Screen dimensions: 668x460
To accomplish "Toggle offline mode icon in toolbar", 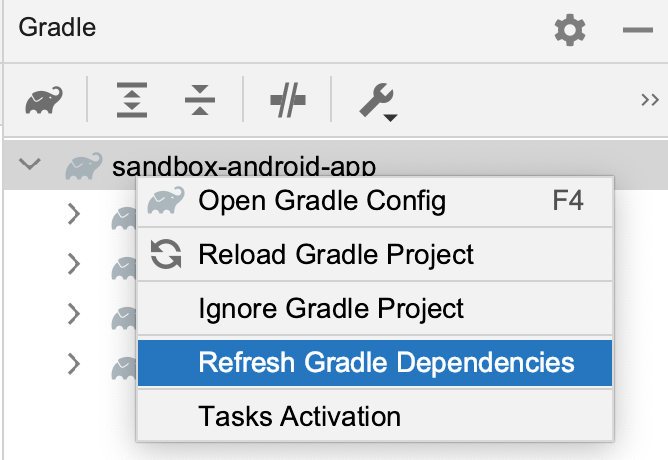I will pyautogui.click(x=288, y=100).
